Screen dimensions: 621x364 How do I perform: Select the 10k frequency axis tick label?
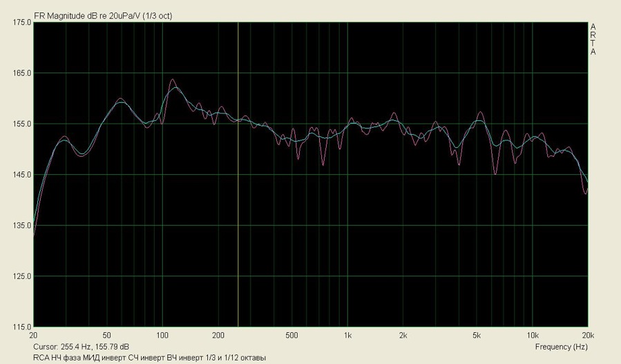[x=532, y=335]
